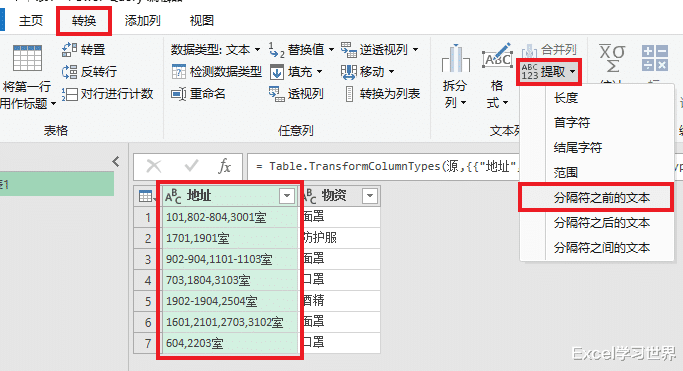
Task: Click the 替换值 replace values icon
Action: pyautogui.click(x=277, y=50)
